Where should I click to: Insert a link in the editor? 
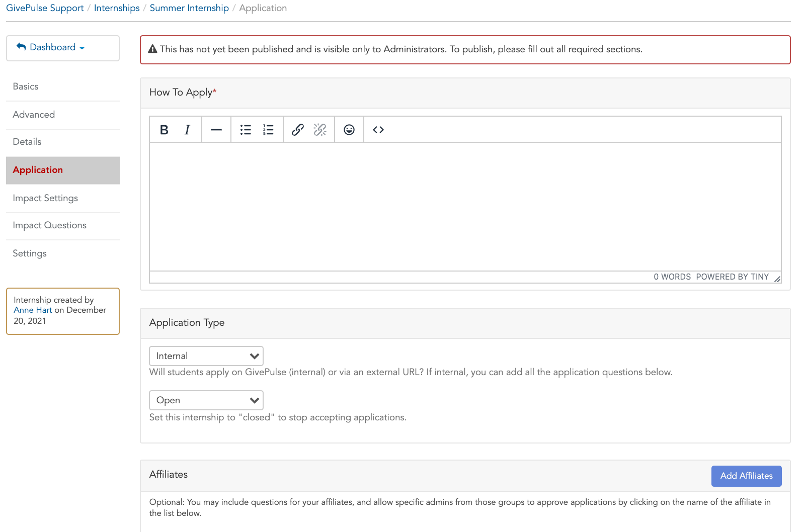pyautogui.click(x=298, y=130)
